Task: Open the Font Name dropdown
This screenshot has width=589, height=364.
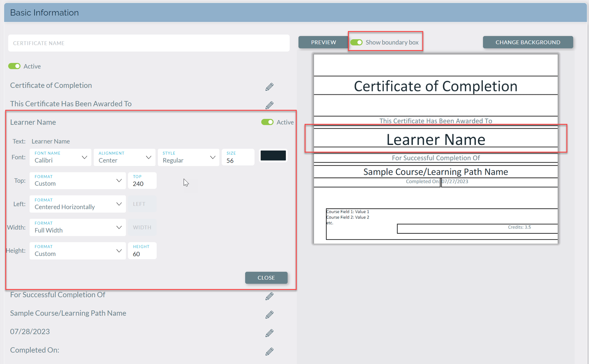Action: [x=60, y=157]
